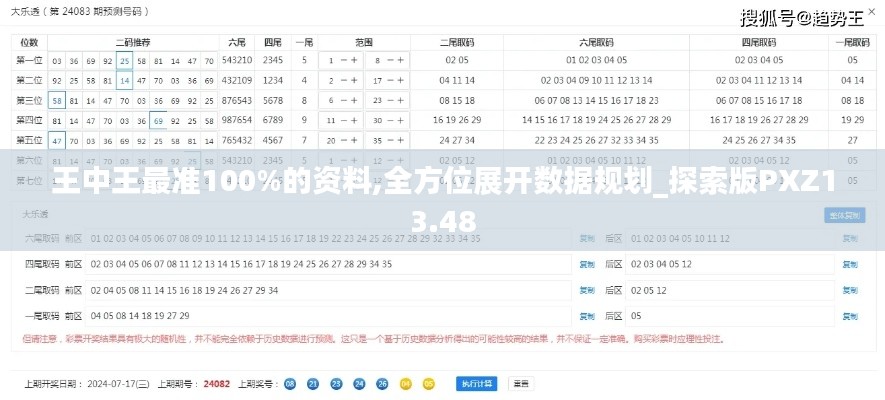Click four-tail cell 6789
Image resolution: width=885 pixels, height=400 pixels.
point(273,120)
